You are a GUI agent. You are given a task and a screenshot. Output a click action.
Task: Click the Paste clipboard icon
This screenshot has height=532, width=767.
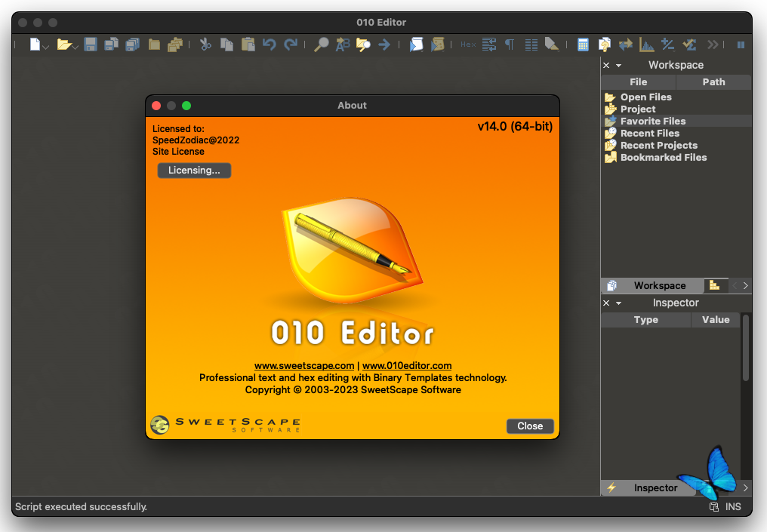(x=248, y=45)
